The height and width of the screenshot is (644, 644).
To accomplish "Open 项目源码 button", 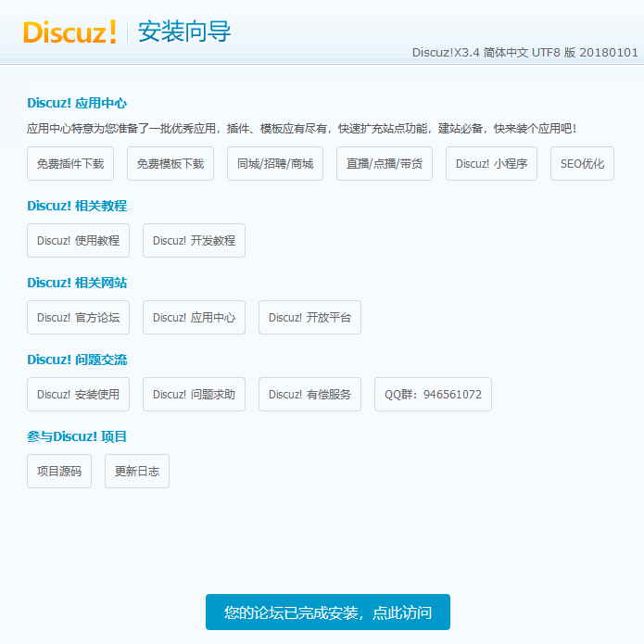I will (x=59, y=471).
